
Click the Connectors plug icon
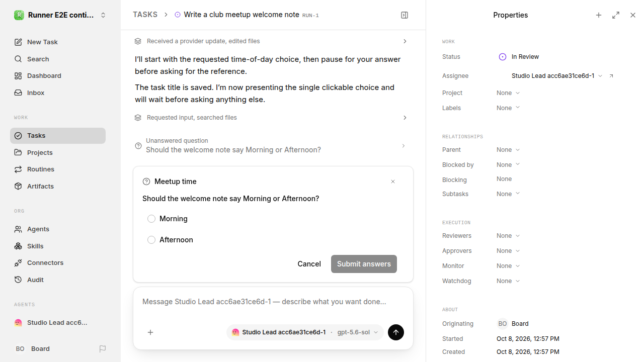click(18, 263)
